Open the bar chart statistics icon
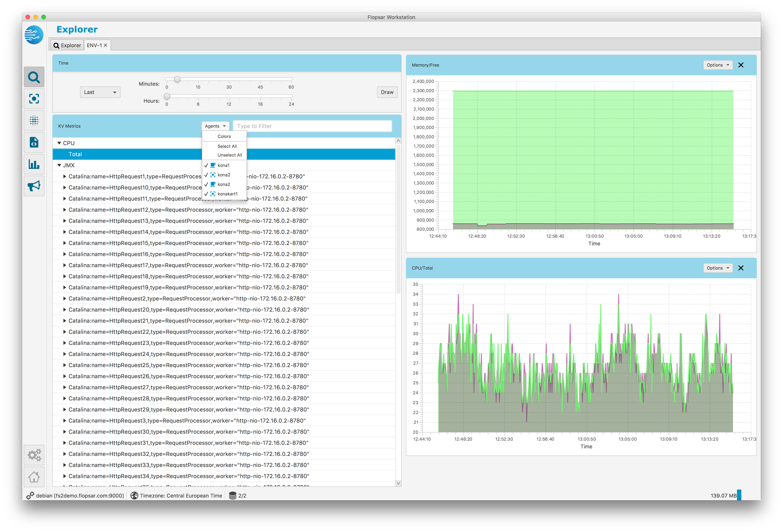The width and height of the screenshot is (783, 532). 34,164
